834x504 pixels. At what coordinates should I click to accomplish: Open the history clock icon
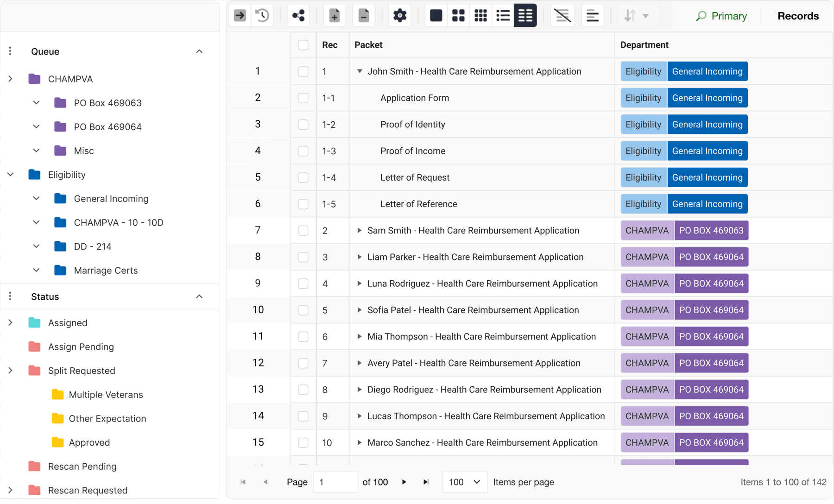262,16
